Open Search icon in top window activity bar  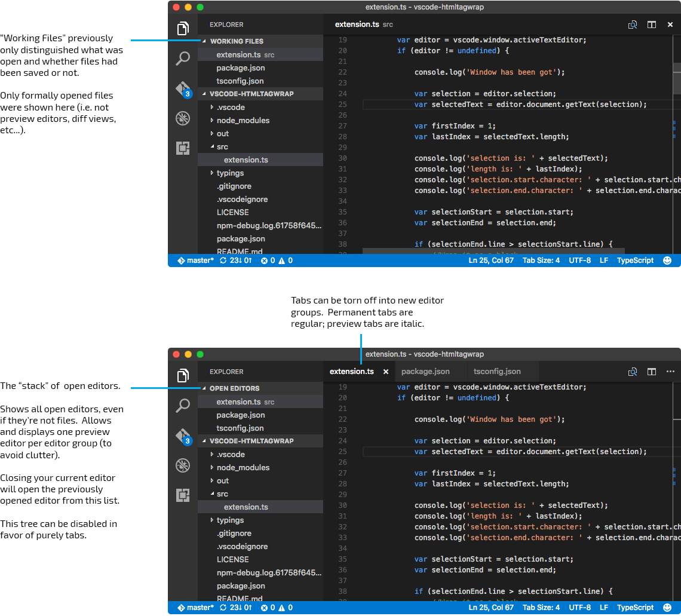tap(183, 58)
